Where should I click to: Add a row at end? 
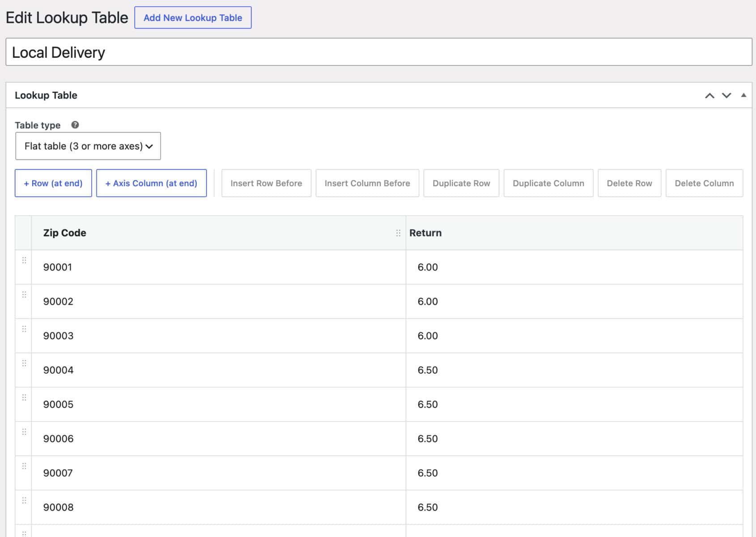(53, 183)
